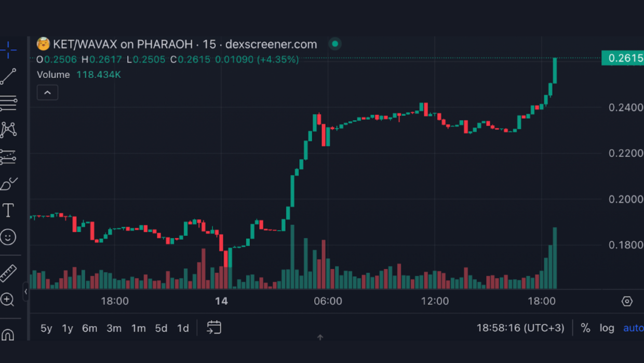
Task: Open the forecasting projection tool
Action: point(8,157)
